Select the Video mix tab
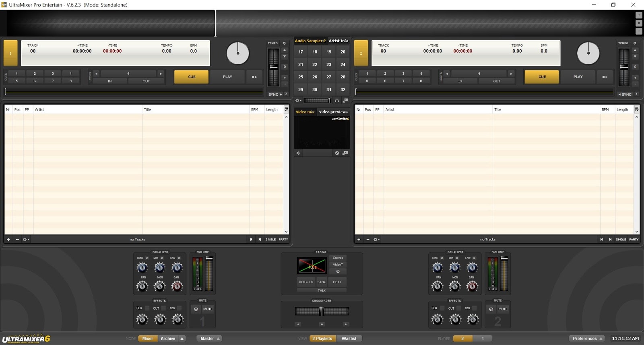Image resolution: width=644 pixels, height=345 pixels. click(x=305, y=112)
